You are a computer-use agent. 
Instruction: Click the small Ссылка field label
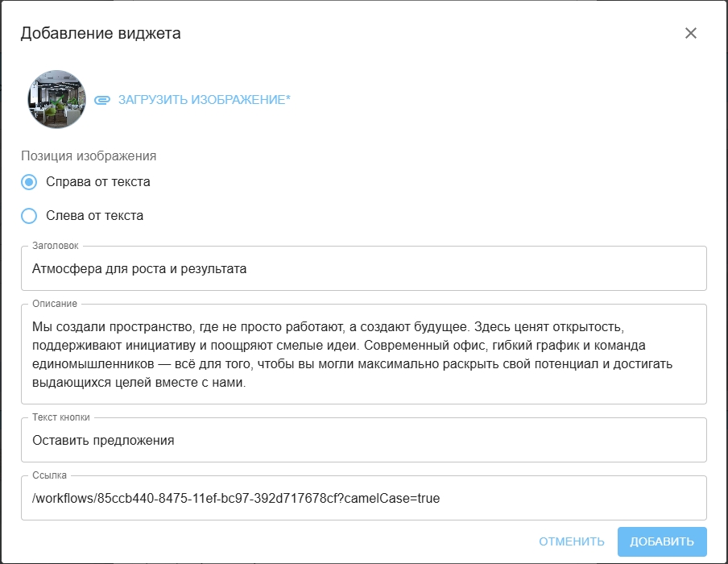[x=50, y=475]
